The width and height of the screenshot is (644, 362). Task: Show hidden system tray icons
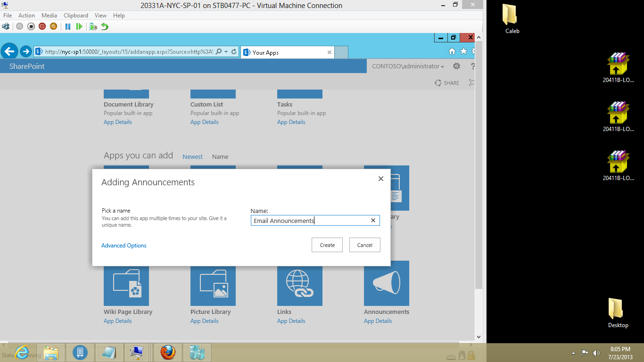[x=573, y=353]
